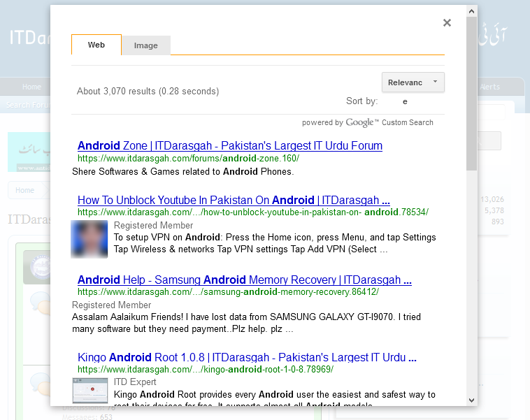
Task: Click the Home breadcrumb in the background page
Action: coord(24,190)
